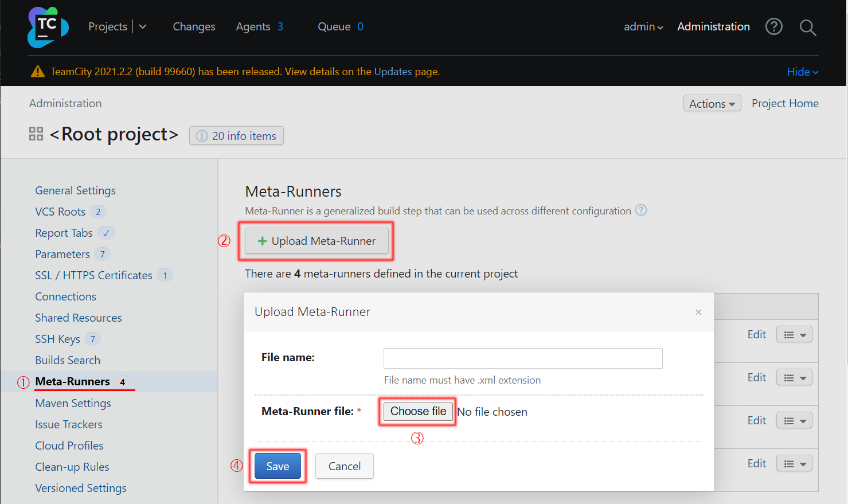
Task: Close the Upload Meta-Runner dialog with X
Action: (698, 312)
